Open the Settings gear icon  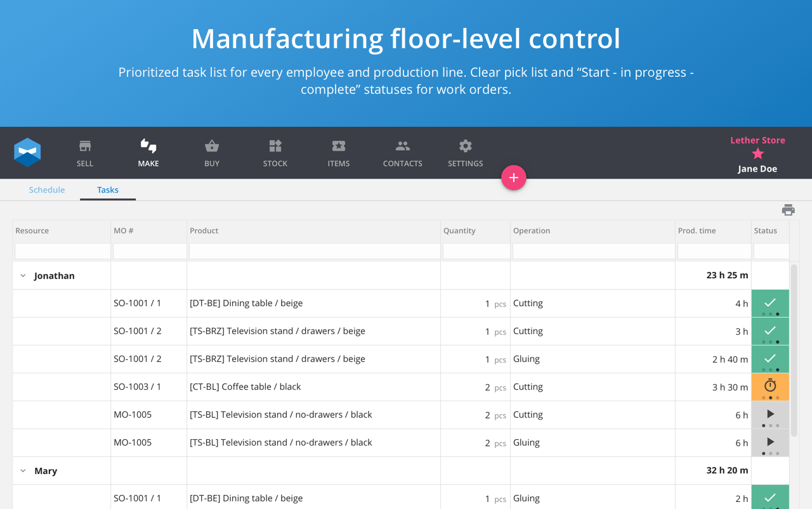coord(466,146)
